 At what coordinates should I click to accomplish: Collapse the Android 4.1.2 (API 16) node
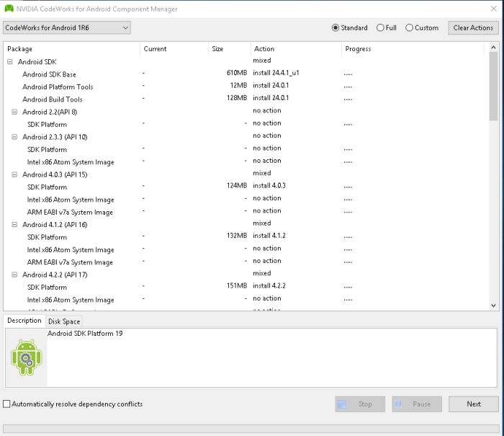[14, 224]
